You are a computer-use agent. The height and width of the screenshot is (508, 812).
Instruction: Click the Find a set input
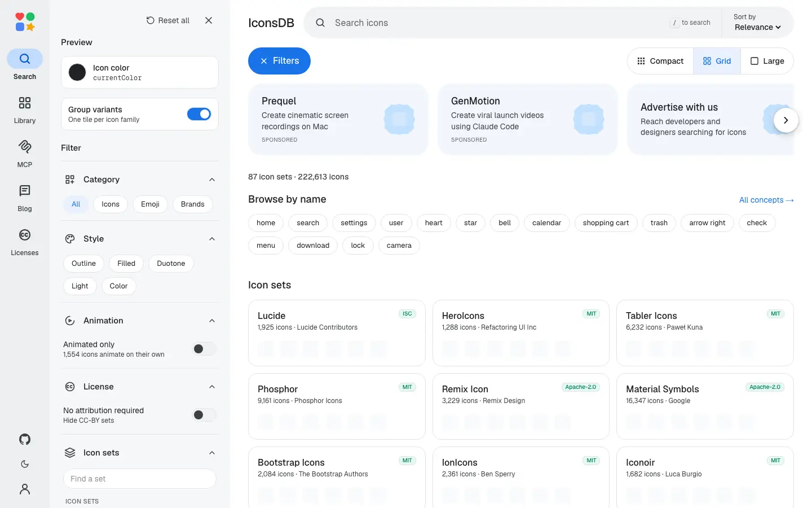(x=140, y=479)
